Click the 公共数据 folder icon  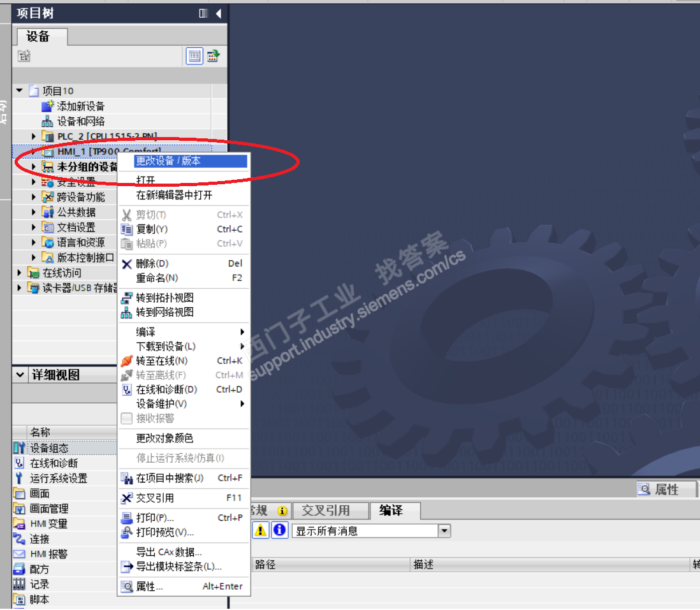(47, 212)
